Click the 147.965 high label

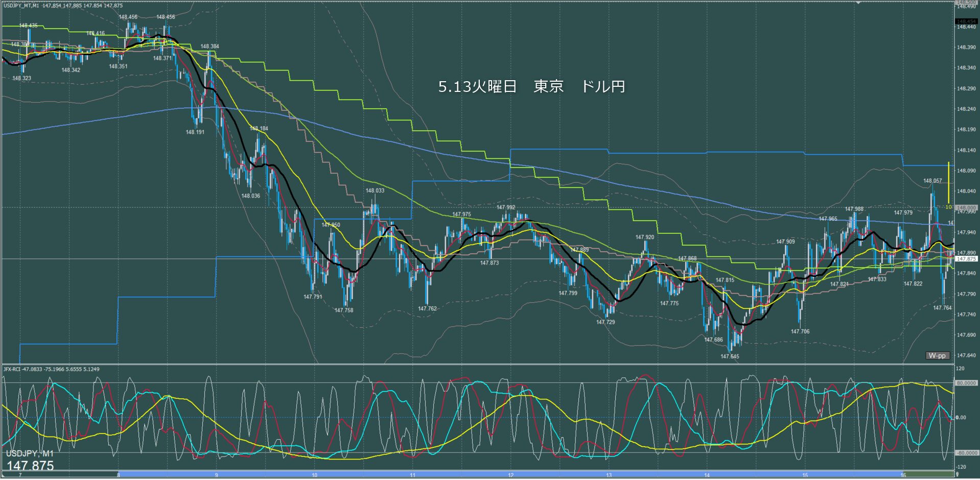[828, 219]
